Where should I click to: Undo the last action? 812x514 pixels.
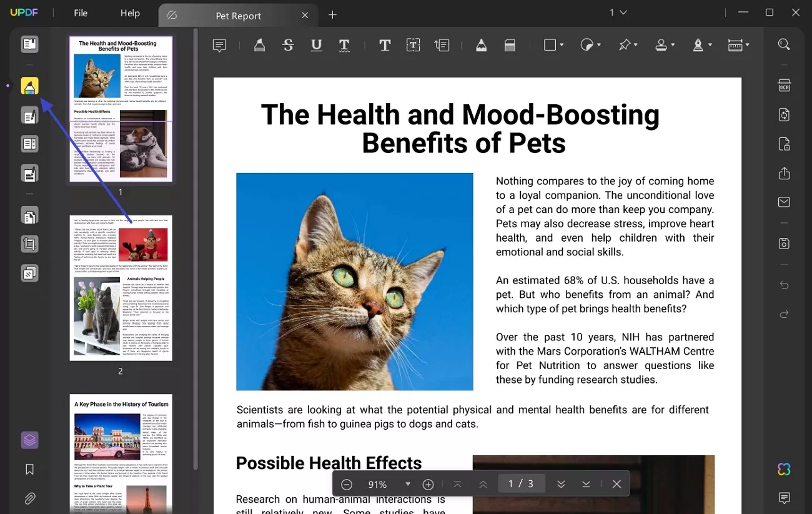click(x=784, y=285)
